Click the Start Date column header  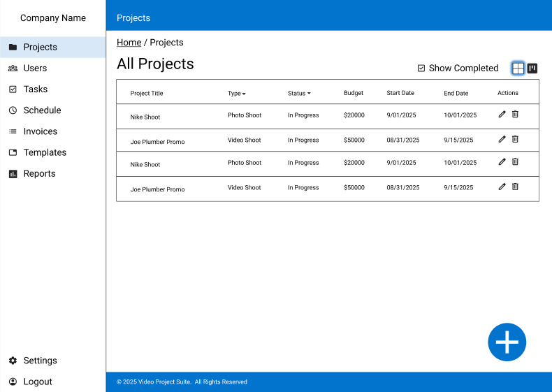[x=400, y=93]
